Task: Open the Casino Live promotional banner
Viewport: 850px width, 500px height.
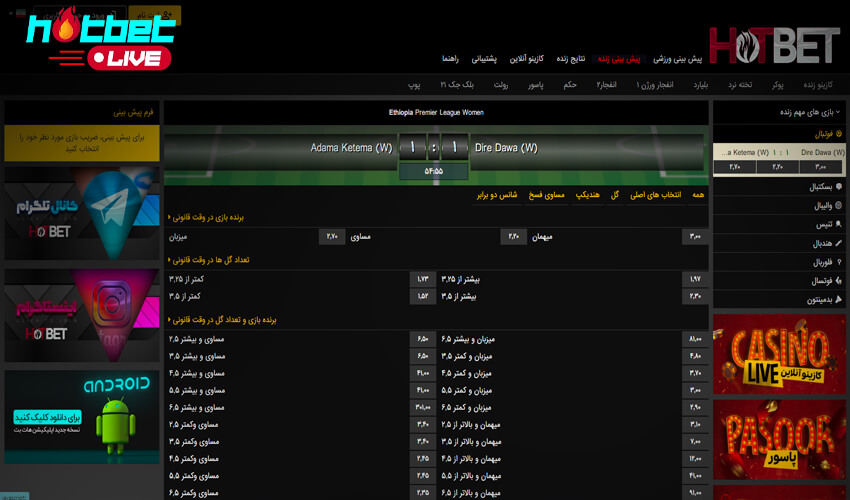Action: click(x=779, y=354)
